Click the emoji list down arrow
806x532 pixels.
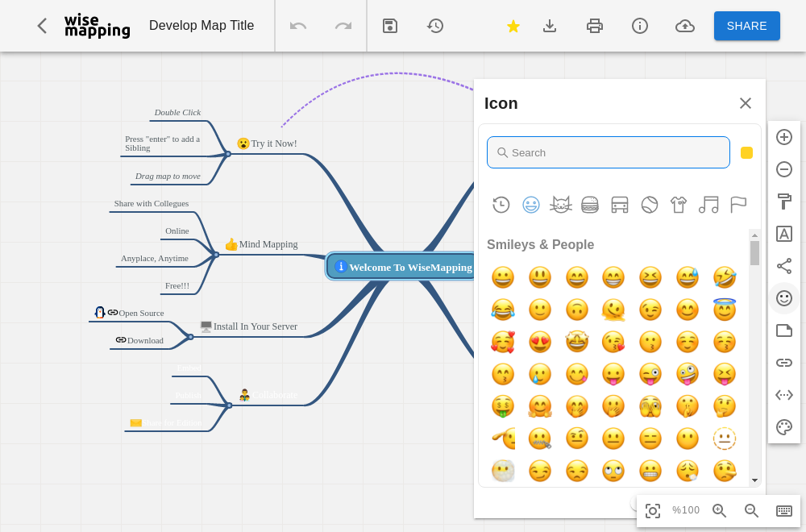[x=754, y=480]
